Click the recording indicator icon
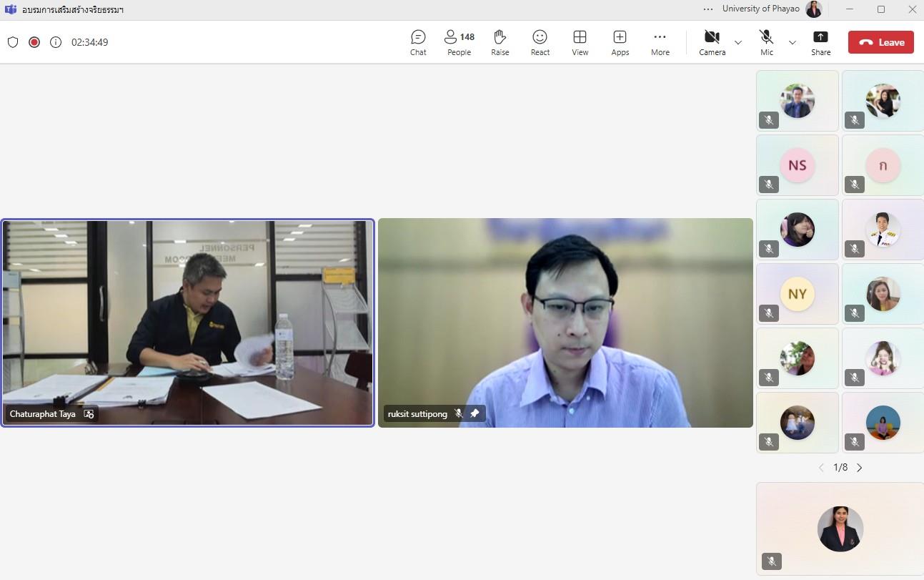The height and width of the screenshot is (580, 924). 34,42
